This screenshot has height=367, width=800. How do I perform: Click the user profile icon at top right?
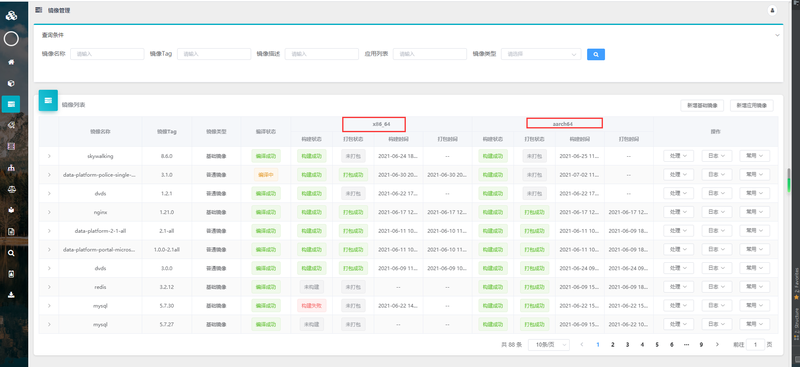[x=772, y=10]
